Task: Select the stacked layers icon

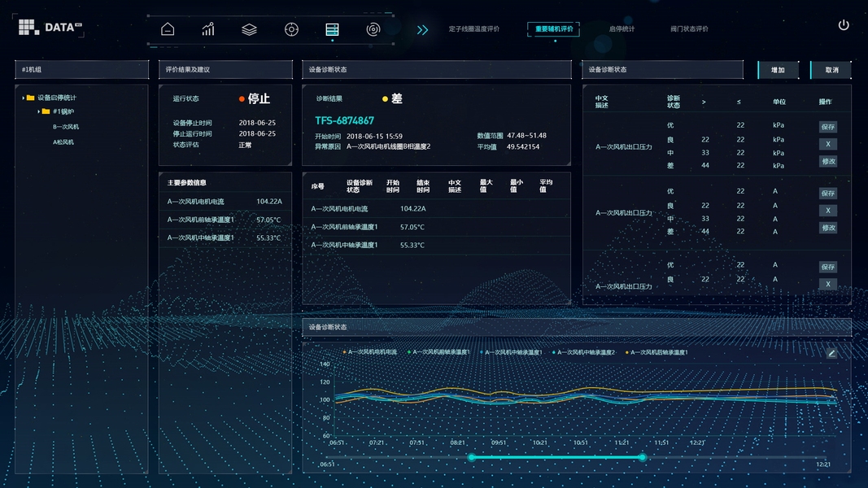Action: (249, 29)
